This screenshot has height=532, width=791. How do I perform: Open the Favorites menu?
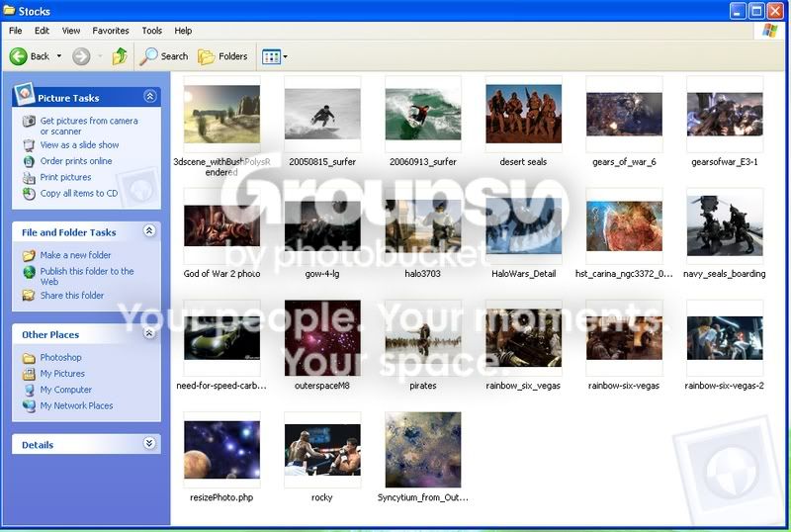[111, 31]
